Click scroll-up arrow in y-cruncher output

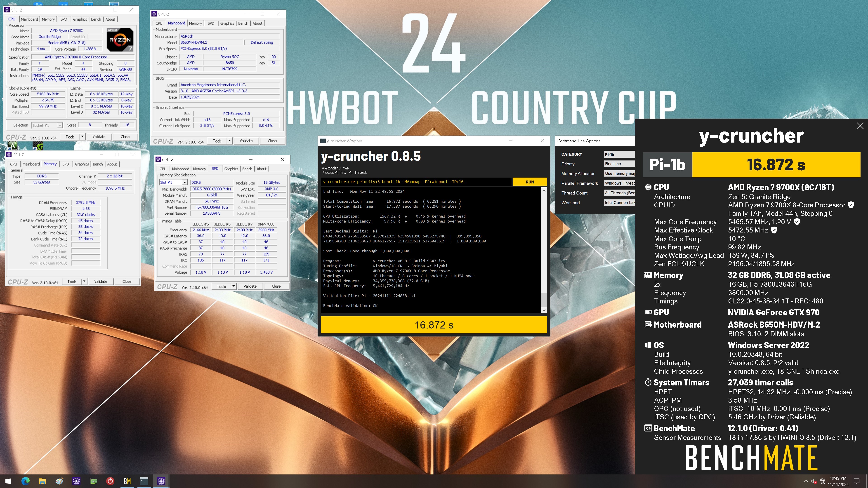pyautogui.click(x=544, y=190)
